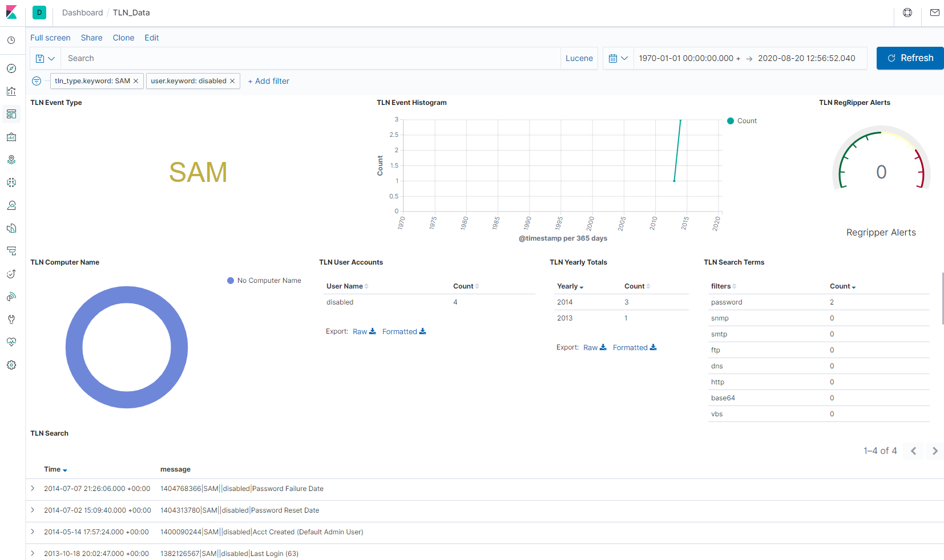Open the Metrics sidebar icon

click(11, 205)
